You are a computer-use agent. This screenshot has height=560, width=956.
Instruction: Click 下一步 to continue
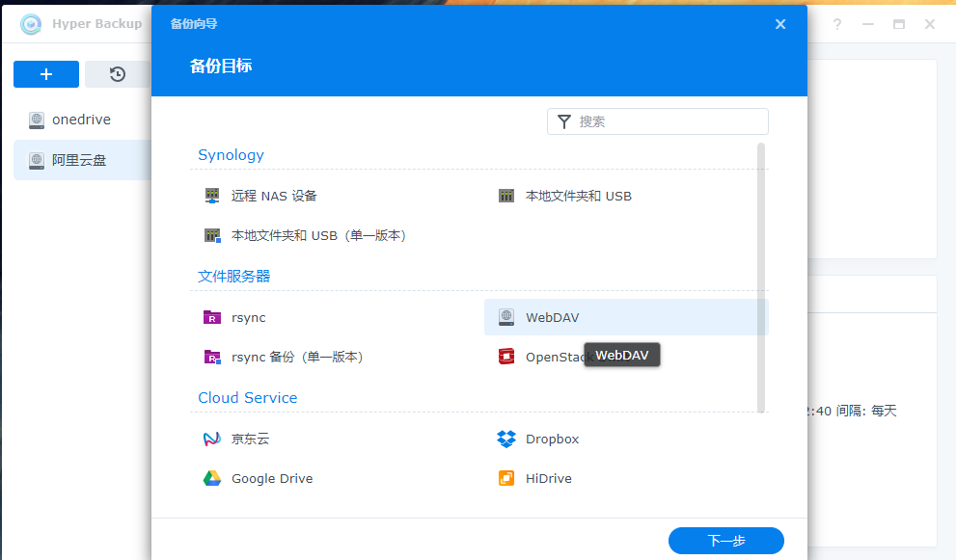coord(726,541)
